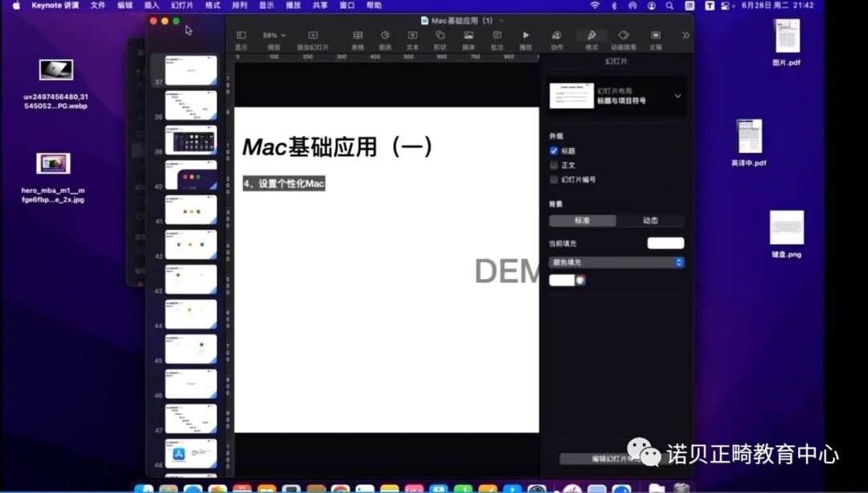Click the 拼 input method icon
The height and width of the screenshot is (493, 868).
click(690, 6)
